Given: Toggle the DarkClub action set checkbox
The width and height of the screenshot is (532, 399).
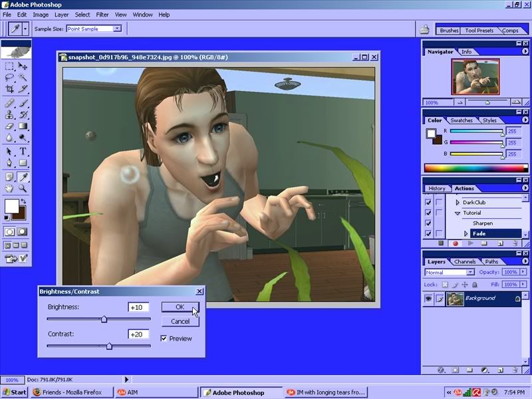Looking at the screenshot, I should click(428, 202).
